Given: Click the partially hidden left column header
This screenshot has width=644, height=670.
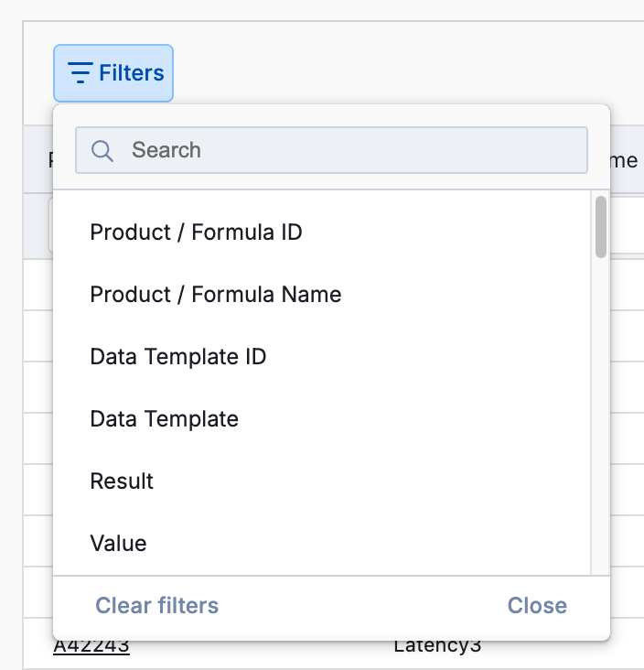Looking at the screenshot, I should [49, 160].
